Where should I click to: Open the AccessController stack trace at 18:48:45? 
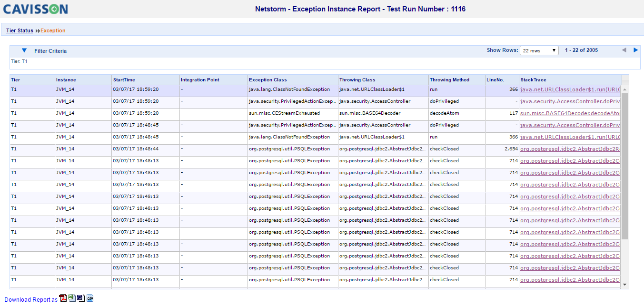click(570, 125)
